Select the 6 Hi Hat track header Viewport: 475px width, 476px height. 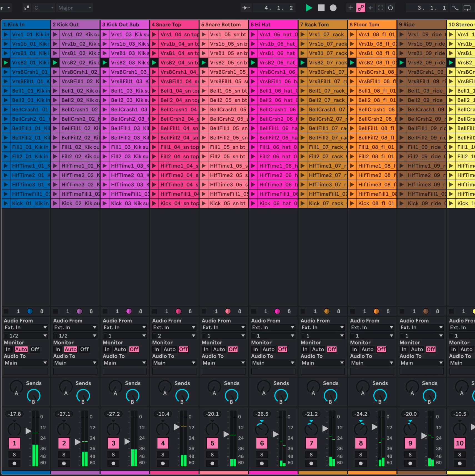click(273, 24)
